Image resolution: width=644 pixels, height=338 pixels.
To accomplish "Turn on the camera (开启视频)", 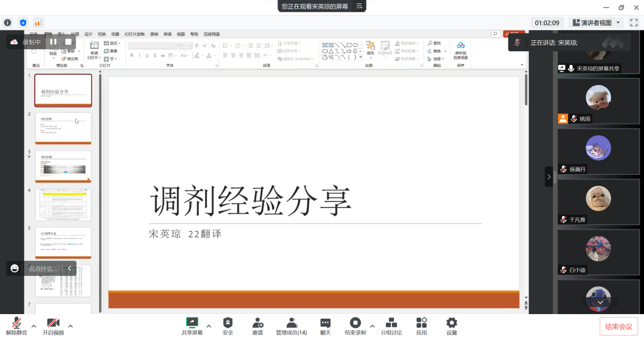I will coord(53,323).
